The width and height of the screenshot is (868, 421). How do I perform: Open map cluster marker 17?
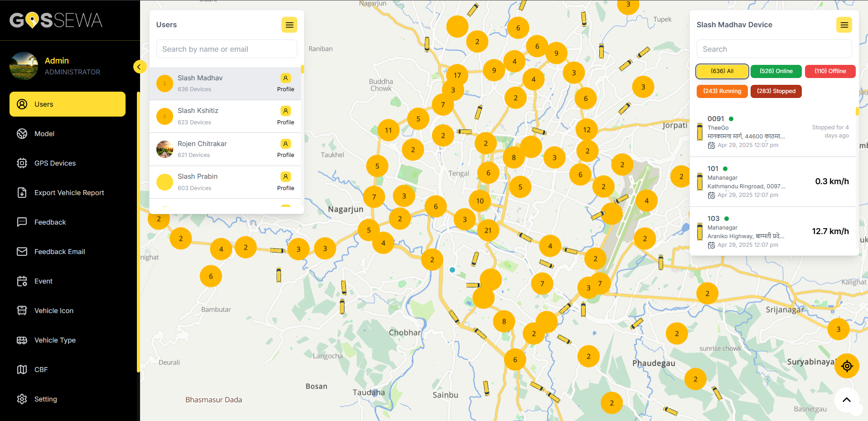click(457, 75)
